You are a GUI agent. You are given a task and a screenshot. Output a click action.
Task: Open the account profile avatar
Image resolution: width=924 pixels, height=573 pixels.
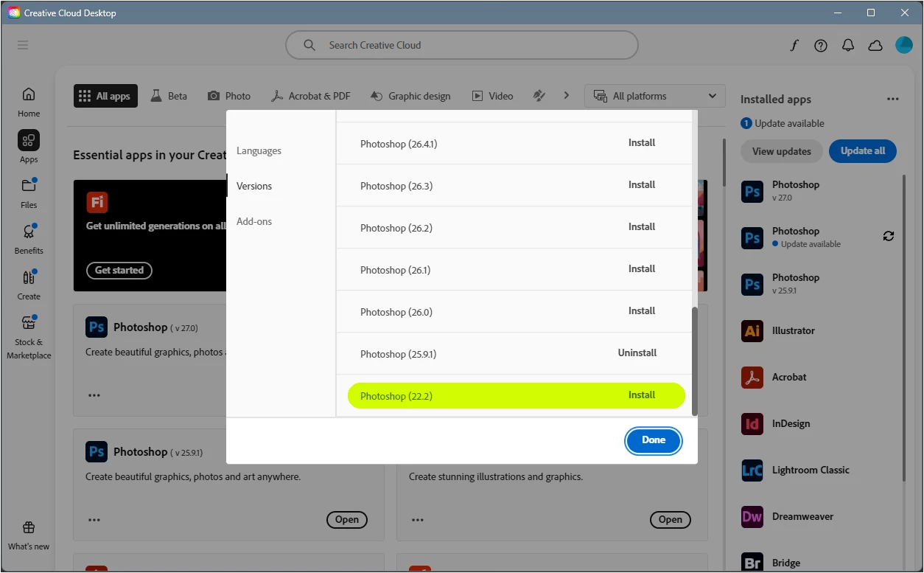coord(904,45)
